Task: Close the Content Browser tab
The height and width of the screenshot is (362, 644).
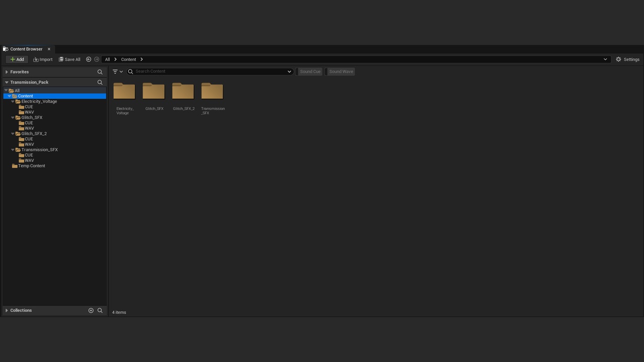Action: [49, 49]
